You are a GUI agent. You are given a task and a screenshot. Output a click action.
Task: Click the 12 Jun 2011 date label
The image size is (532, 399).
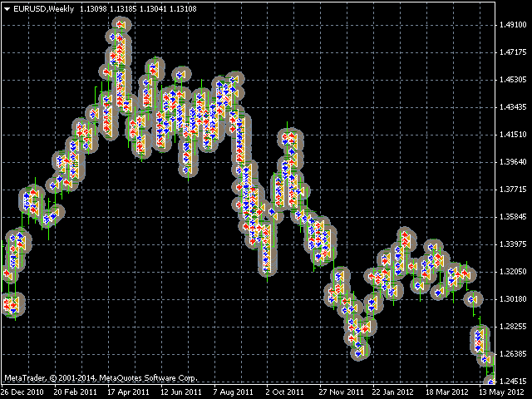(x=181, y=392)
